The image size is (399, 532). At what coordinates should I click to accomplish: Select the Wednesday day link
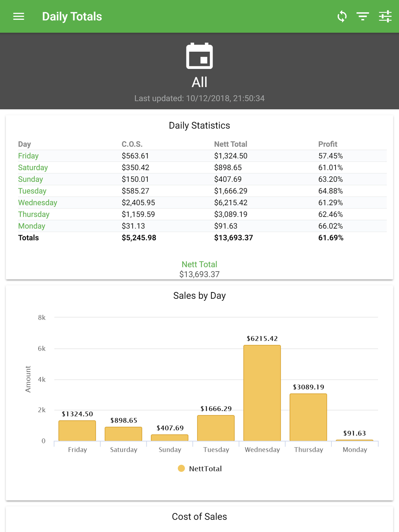(38, 203)
